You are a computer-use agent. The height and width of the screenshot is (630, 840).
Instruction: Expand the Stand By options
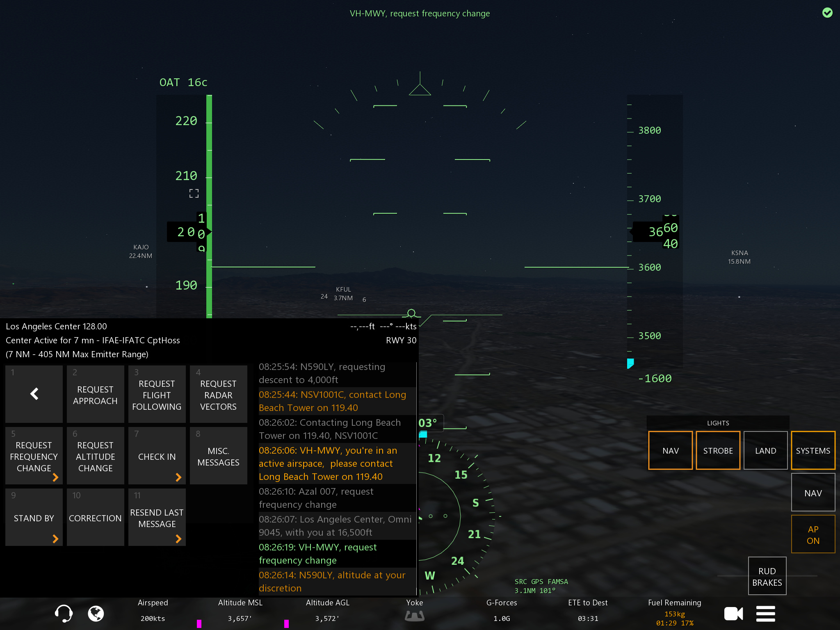(x=34, y=518)
